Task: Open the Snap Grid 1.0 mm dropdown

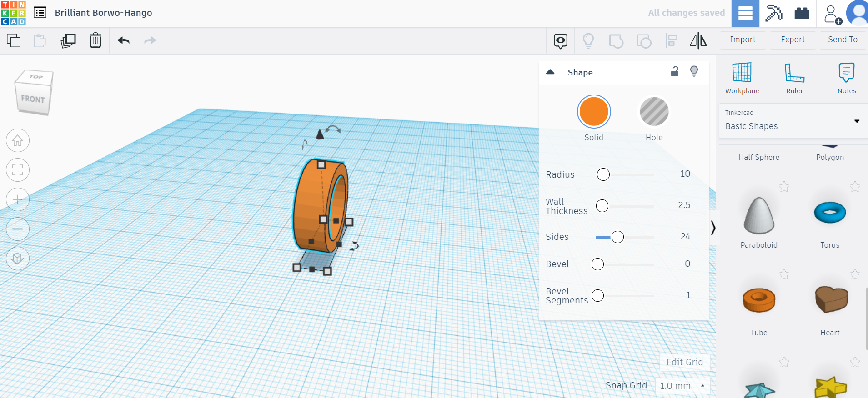Action: tap(682, 386)
